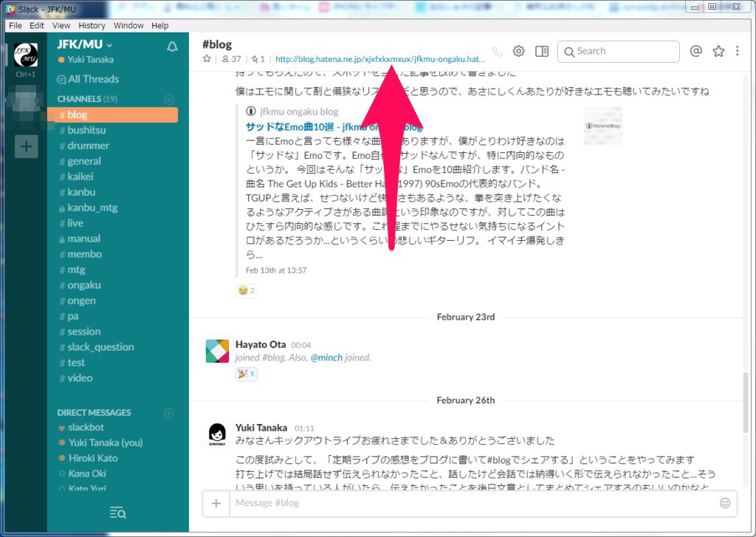The height and width of the screenshot is (537, 756).
Task: Toggle channel details pane icon
Action: (x=542, y=51)
